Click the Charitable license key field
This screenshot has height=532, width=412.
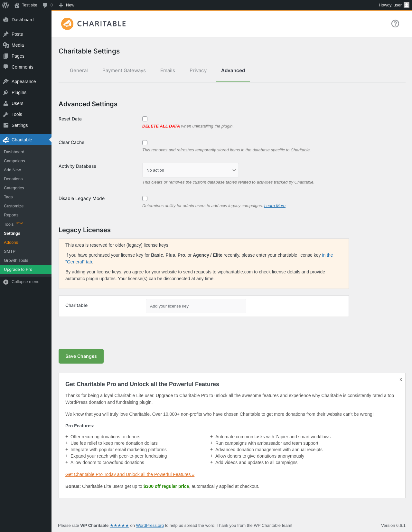pos(196,306)
